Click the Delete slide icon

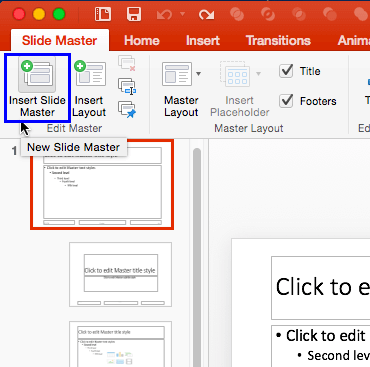point(127,63)
